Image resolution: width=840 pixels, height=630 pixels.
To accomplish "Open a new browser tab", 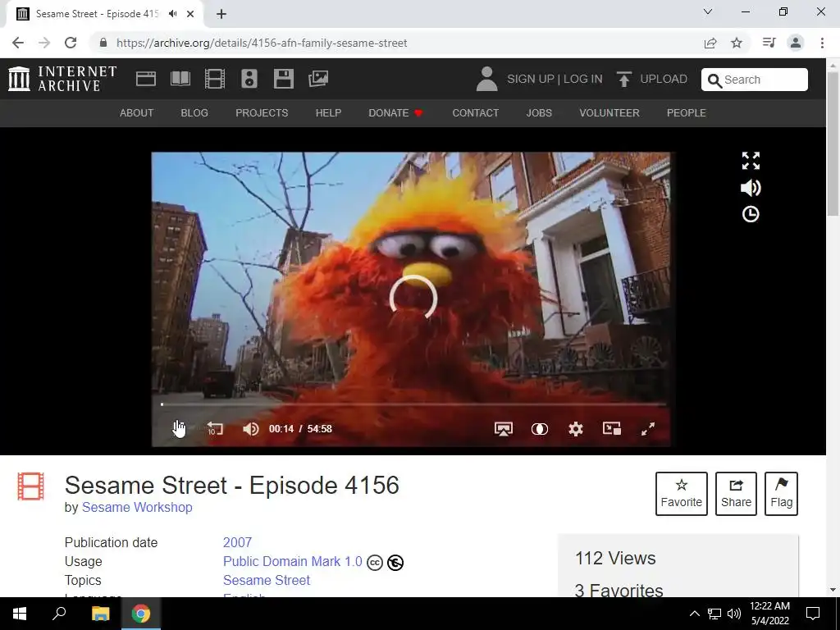I will (221, 14).
